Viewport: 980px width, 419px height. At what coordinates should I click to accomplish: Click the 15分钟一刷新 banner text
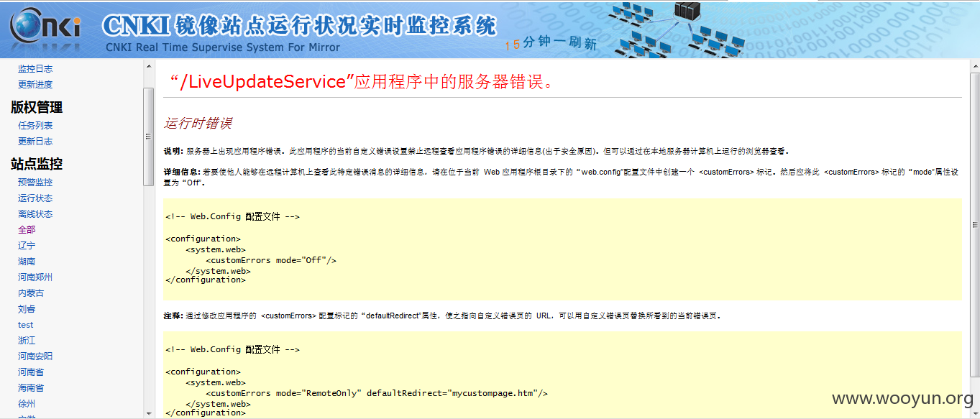point(551,43)
